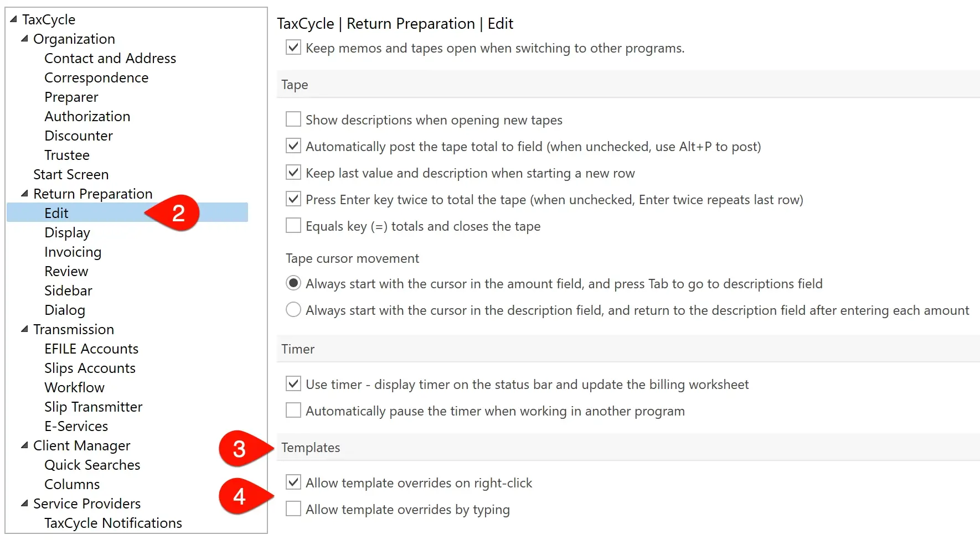Viewport: 980px width, 540px height.
Task: Select cursor starts in amount field option
Action: coord(293,283)
